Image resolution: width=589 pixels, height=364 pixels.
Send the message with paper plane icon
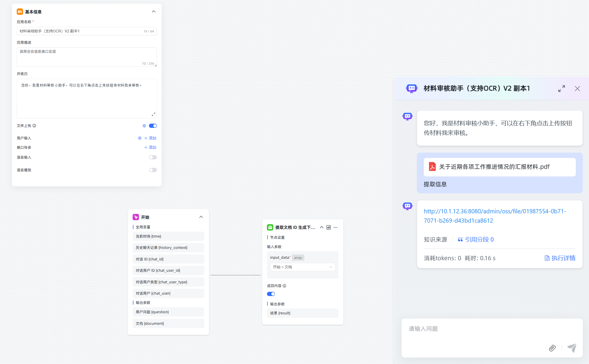(572, 348)
